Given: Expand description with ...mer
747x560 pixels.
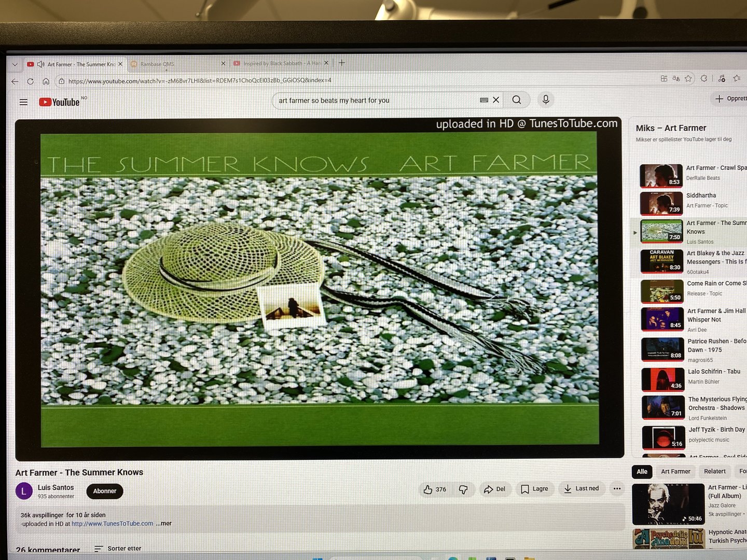Looking at the screenshot, I should tap(164, 524).
